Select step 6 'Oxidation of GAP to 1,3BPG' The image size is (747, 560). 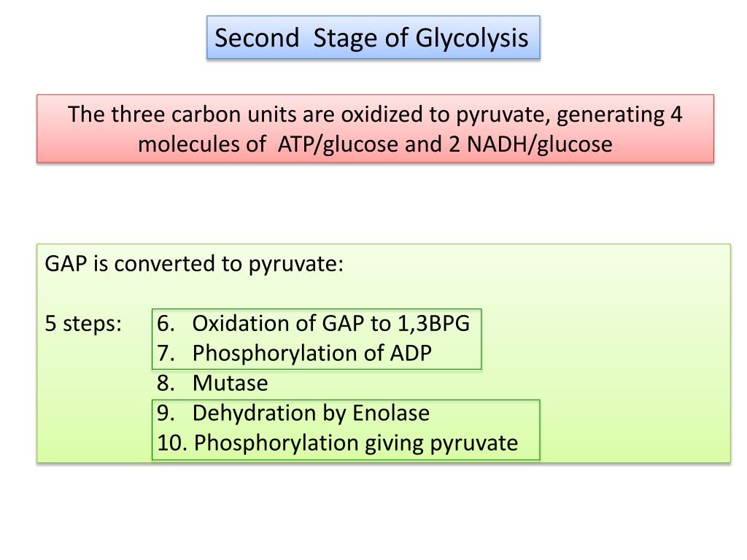(x=313, y=324)
